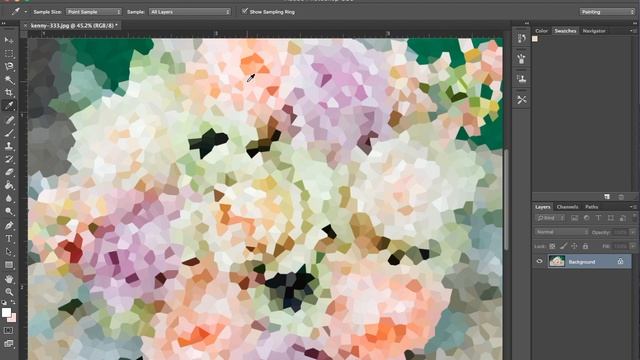Swap foreground and background colors
The image size is (640, 360).
[x=13, y=302]
